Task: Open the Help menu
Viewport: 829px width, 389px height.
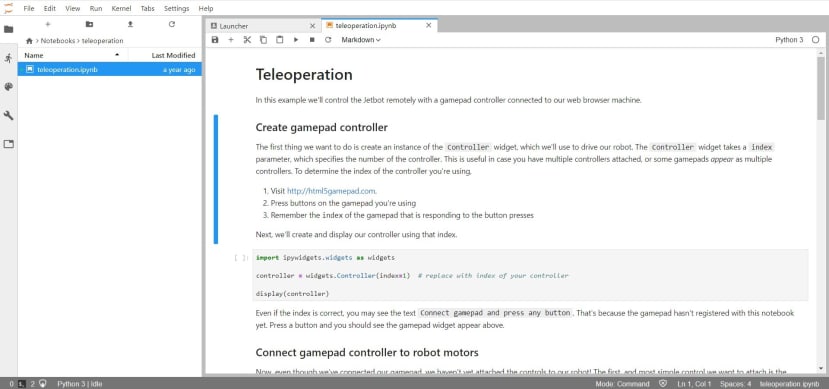Action: [x=206, y=8]
